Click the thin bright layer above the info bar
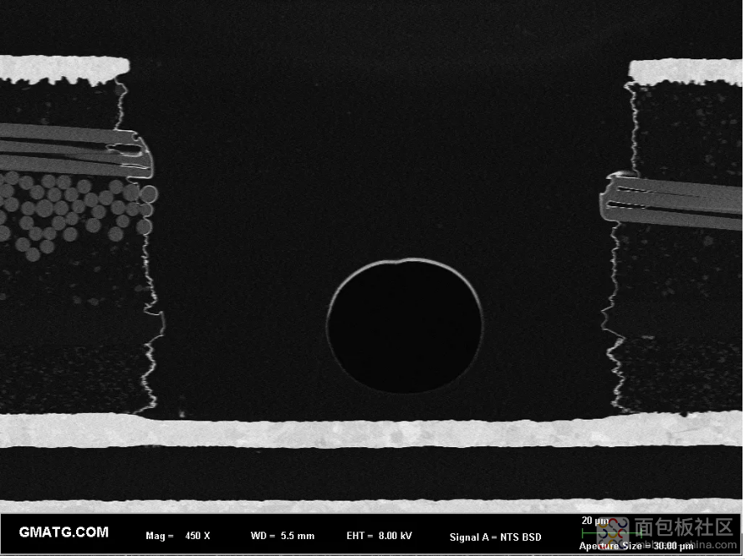Viewport: 745px width, 560px height. click(371, 506)
